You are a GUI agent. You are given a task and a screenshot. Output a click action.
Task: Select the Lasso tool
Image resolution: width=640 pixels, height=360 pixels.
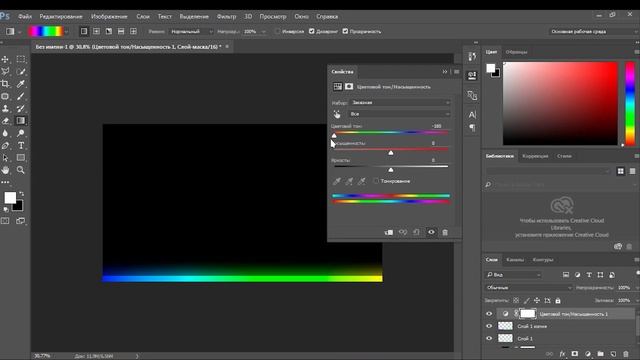pyautogui.click(x=5, y=71)
